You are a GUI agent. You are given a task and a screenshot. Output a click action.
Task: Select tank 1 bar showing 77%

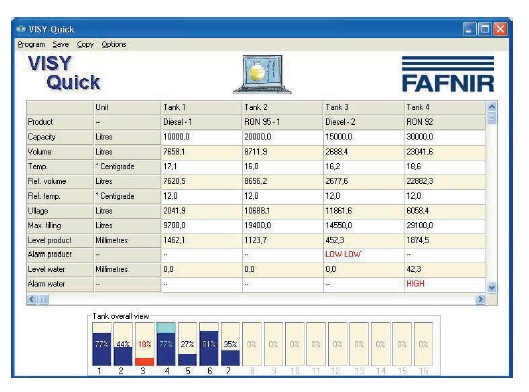(x=102, y=344)
